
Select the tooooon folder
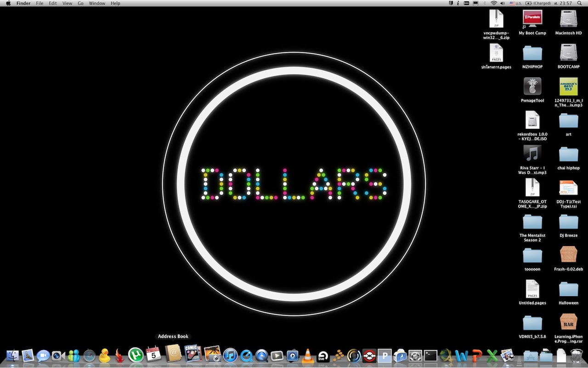[532, 255]
